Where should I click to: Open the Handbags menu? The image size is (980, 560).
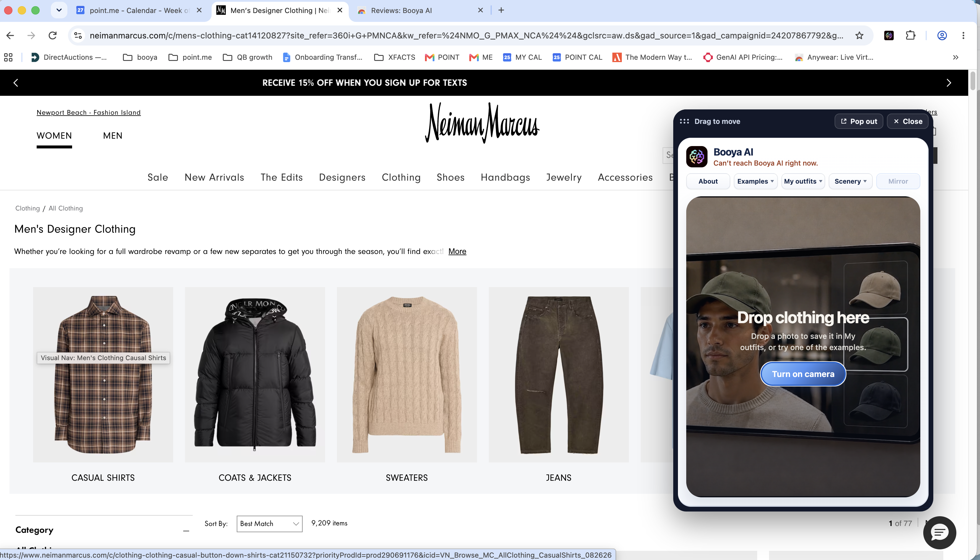click(505, 177)
